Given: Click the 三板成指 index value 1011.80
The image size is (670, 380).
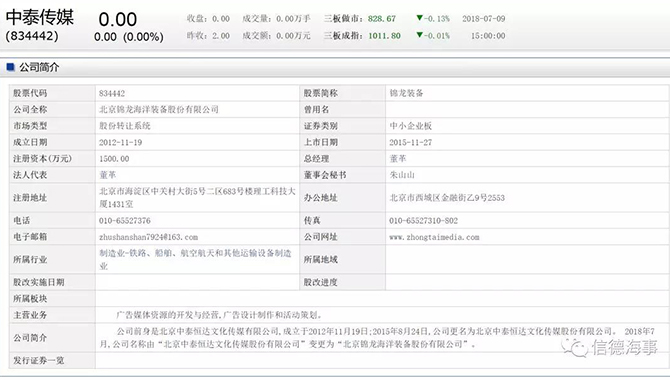Looking at the screenshot, I should pos(385,35).
